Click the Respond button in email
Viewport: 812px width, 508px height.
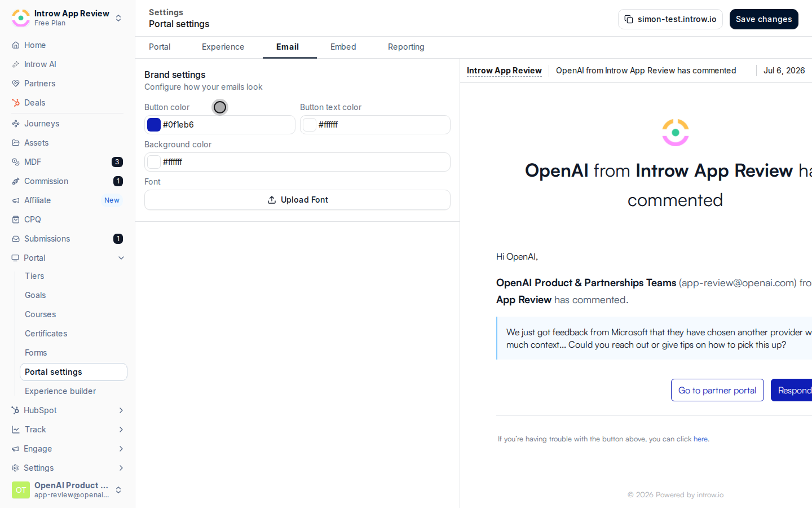[792, 390]
